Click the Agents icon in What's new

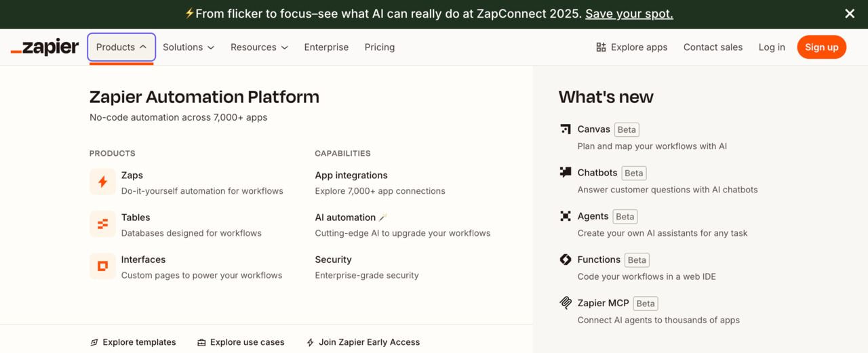pos(566,216)
